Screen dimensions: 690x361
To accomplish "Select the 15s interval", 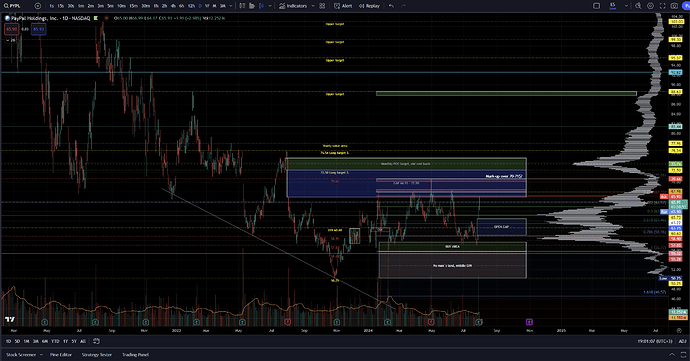I will [61, 6].
